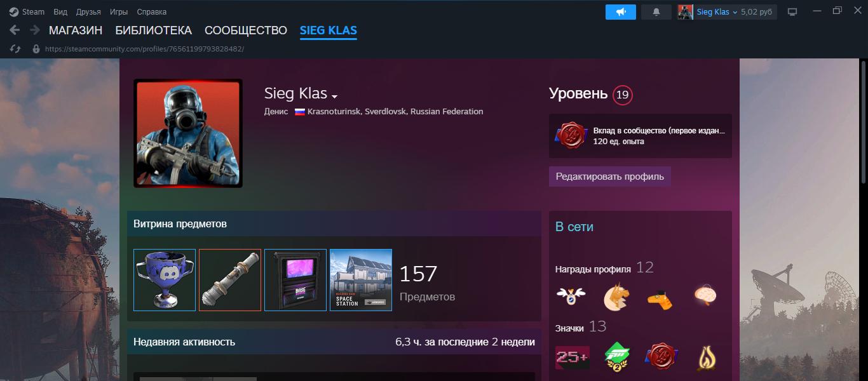Click the back navigation arrow
Screen dimensions: 868x381
pos(15,30)
